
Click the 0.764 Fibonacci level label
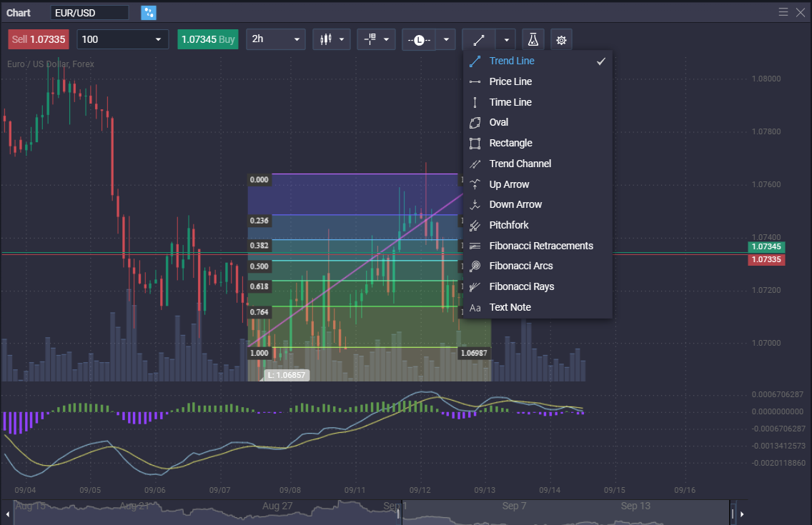[x=259, y=312]
